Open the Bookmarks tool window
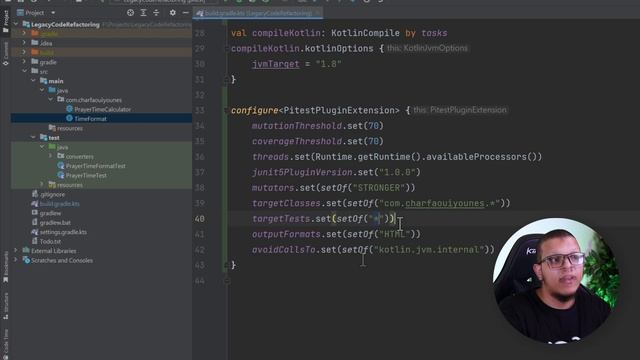Viewport: 640px width, 360px height. pyautogui.click(x=5, y=267)
